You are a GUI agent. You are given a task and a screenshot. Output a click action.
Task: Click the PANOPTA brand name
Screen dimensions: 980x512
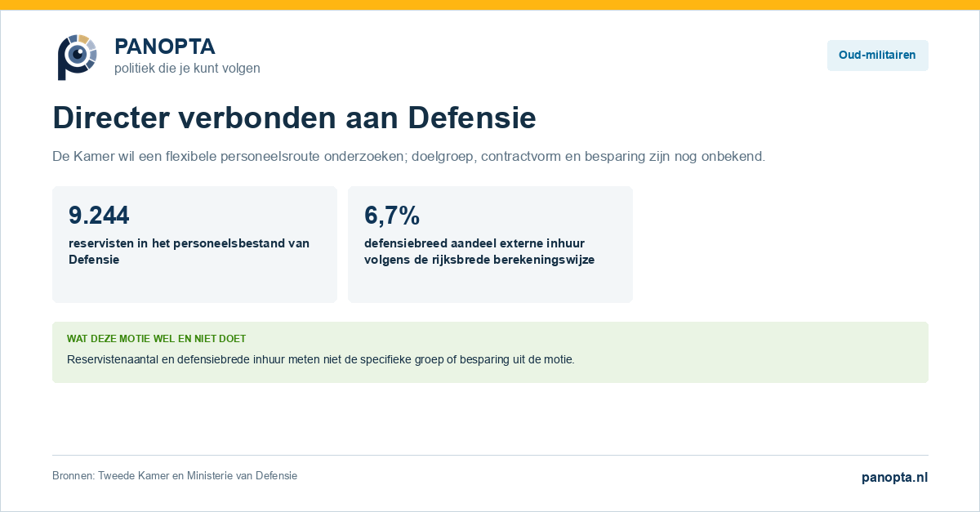[x=165, y=47]
